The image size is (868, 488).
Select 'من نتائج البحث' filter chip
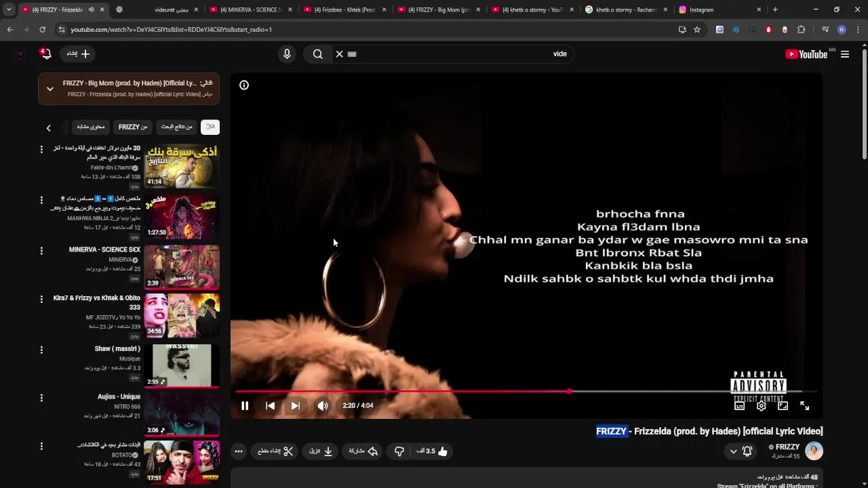(176, 127)
